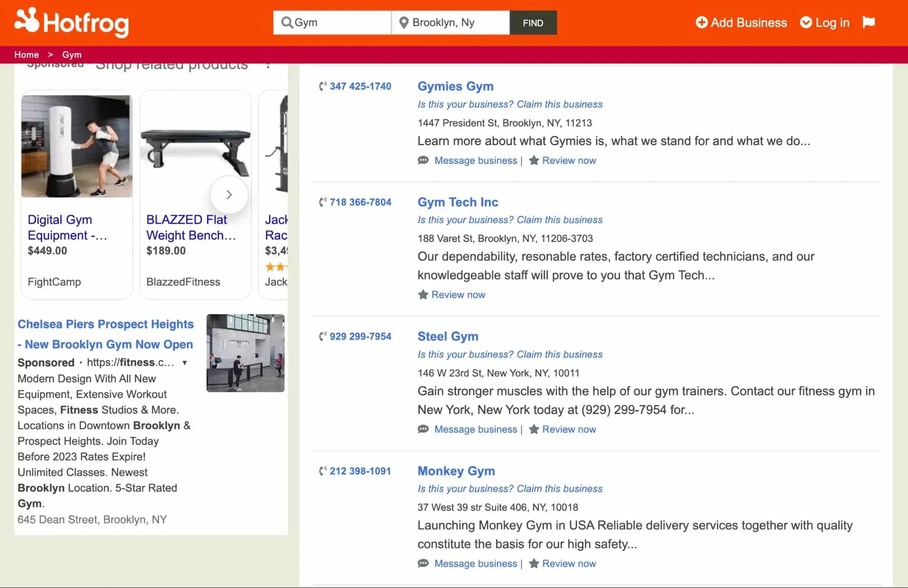Click Add Business link in header

pos(741,23)
